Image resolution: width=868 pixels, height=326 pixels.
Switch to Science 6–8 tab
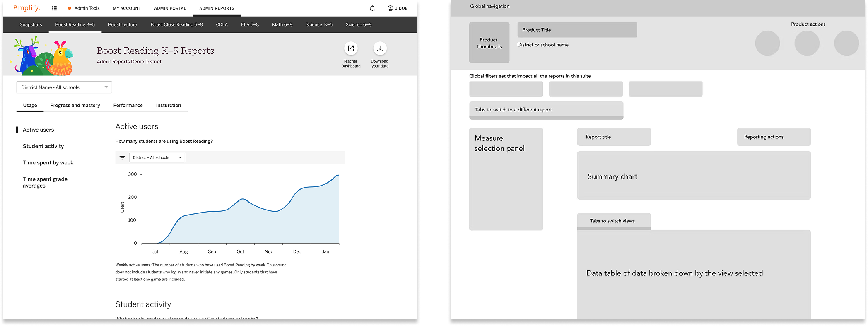(x=359, y=25)
